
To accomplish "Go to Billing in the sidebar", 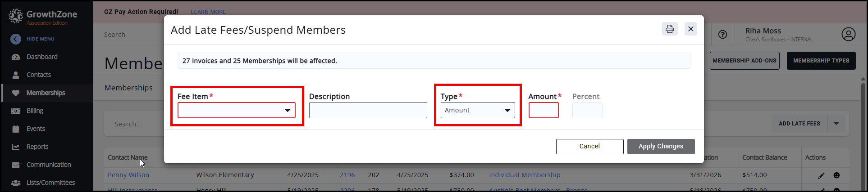I will pyautogui.click(x=35, y=111).
